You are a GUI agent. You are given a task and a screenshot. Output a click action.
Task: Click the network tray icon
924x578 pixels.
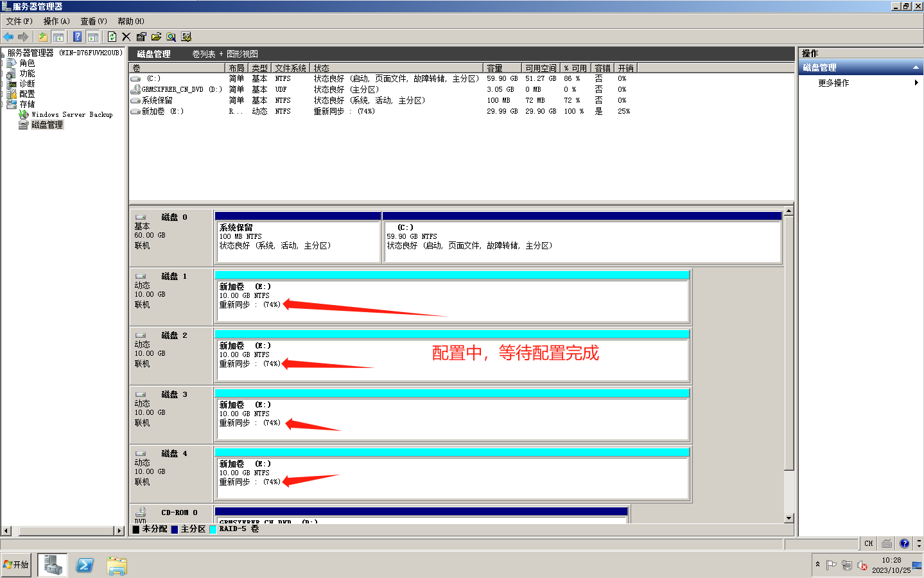pos(847,565)
